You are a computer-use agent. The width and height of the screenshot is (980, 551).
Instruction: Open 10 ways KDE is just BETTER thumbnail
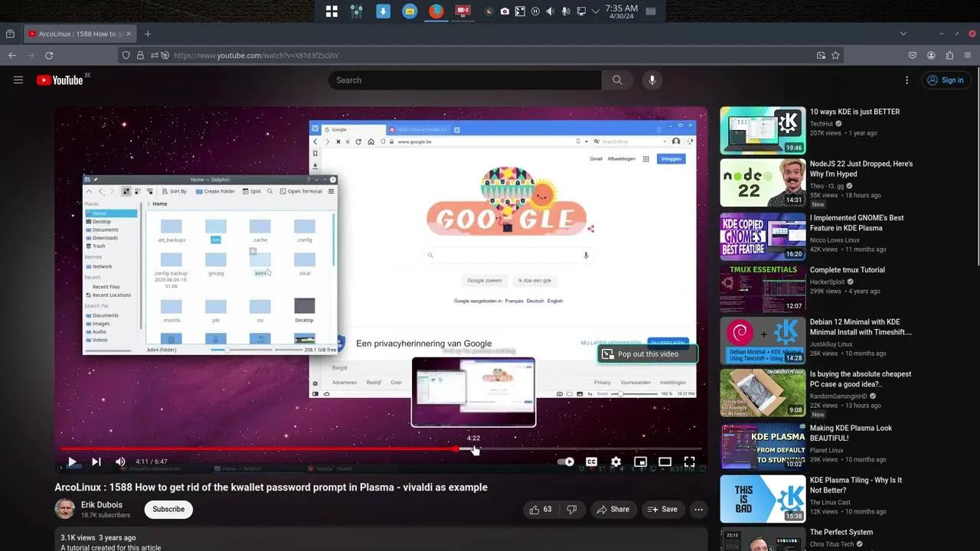(763, 130)
